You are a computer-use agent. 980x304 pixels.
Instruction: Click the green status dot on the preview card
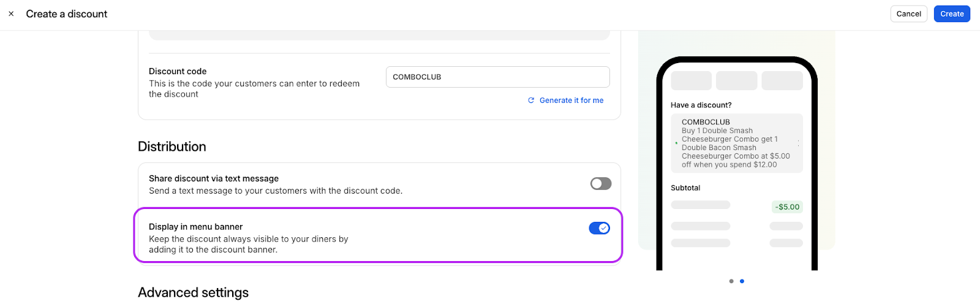tap(676, 143)
